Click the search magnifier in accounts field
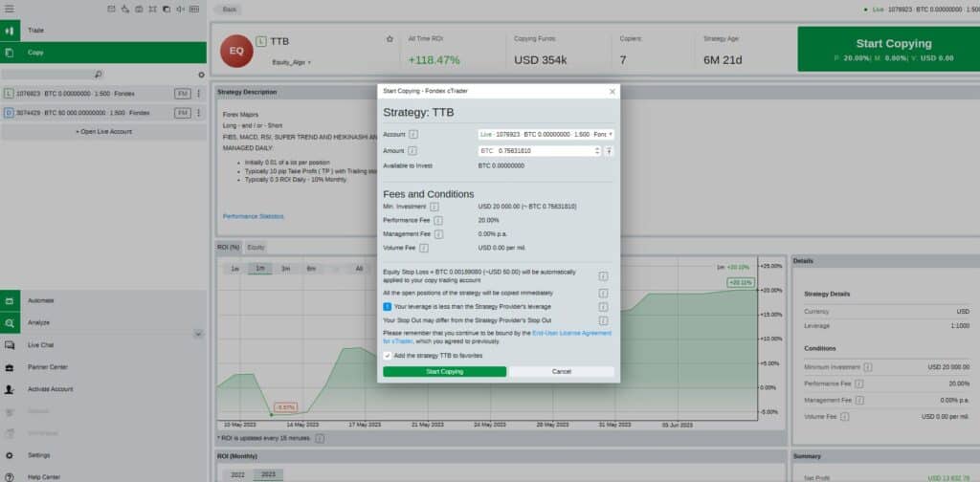 99,75
